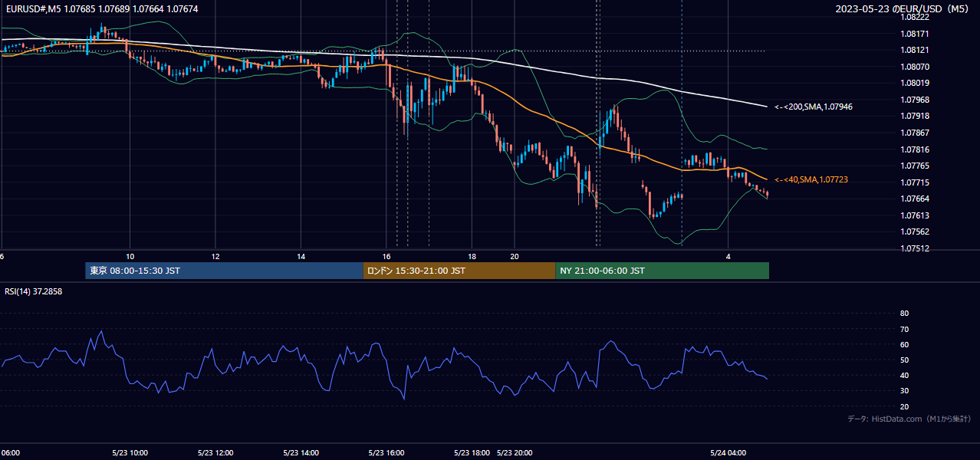Click RSI scale value 60
Screen dimensions: 980x460
pyautogui.click(x=904, y=344)
